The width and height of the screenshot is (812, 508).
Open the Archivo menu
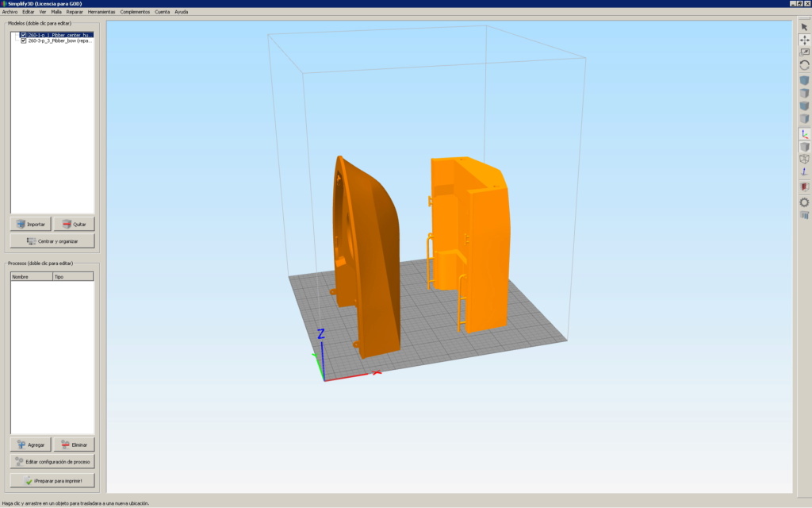coord(10,12)
